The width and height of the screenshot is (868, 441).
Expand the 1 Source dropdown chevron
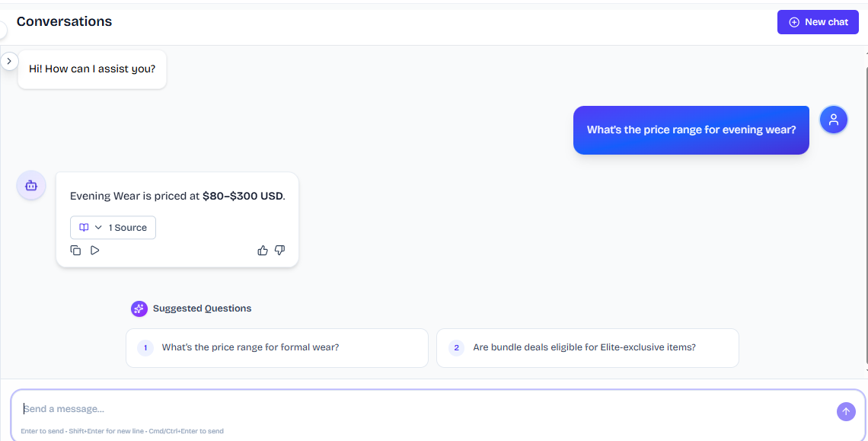98,228
